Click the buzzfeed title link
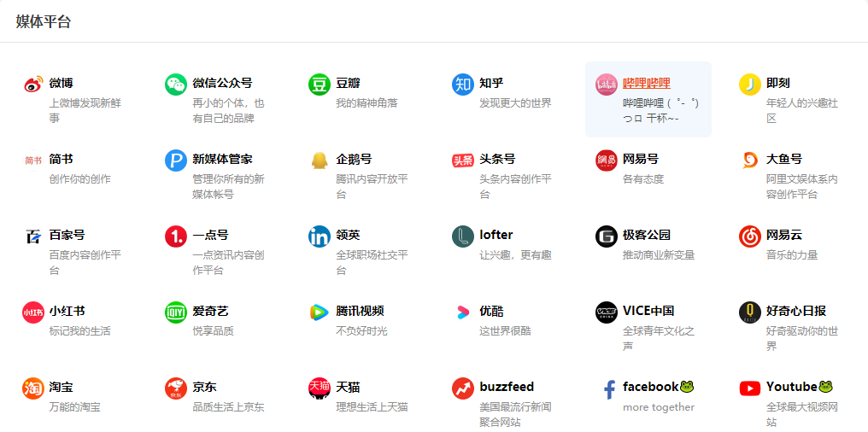Viewport: 868px width, 432px height. click(x=507, y=387)
